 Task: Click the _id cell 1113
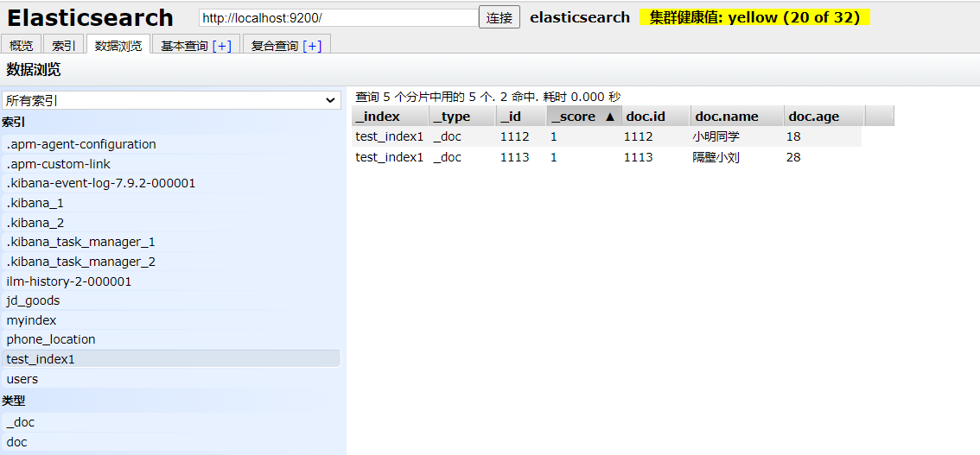pyautogui.click(x=514, y=158)
